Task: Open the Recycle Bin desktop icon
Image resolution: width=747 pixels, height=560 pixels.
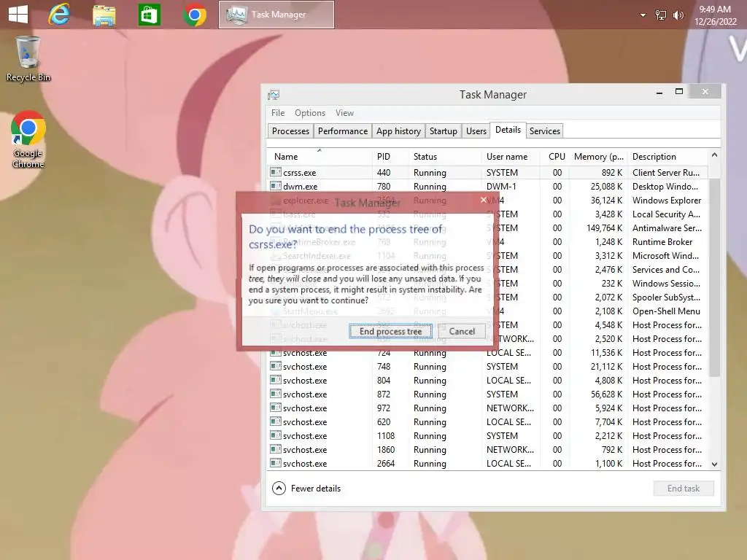Action: coord(28,59)
